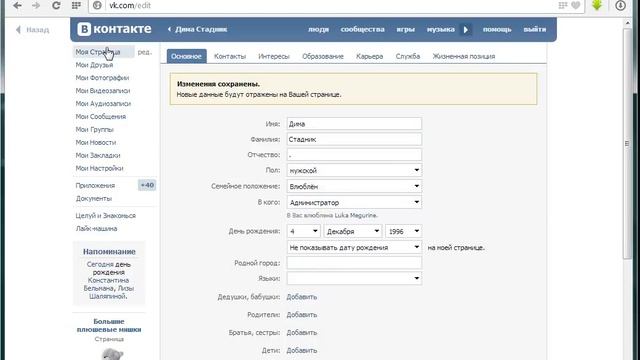Viewport: 640px width, 360px height.
Task: Open Большие плюшевые мишки page link
Action: coord(109,325)
